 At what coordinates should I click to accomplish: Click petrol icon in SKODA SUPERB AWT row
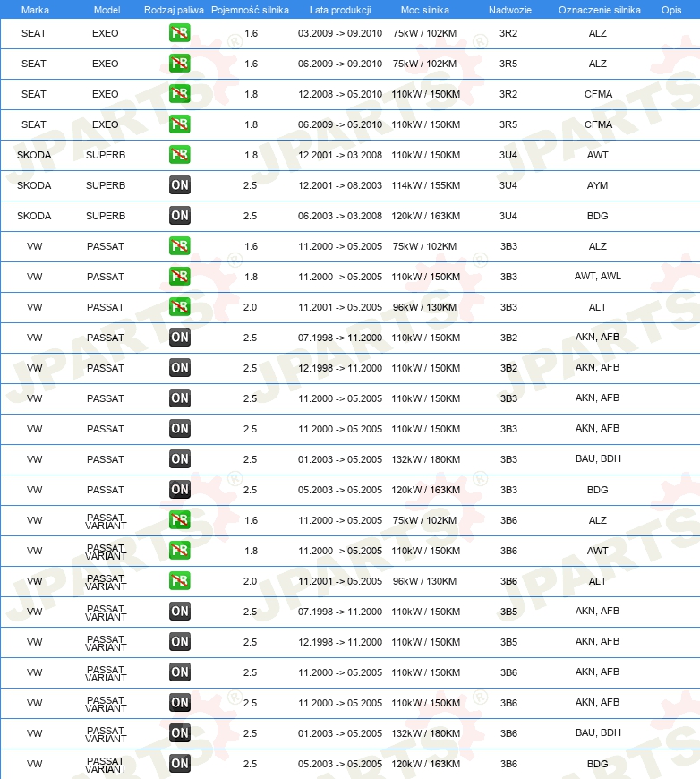179,155
